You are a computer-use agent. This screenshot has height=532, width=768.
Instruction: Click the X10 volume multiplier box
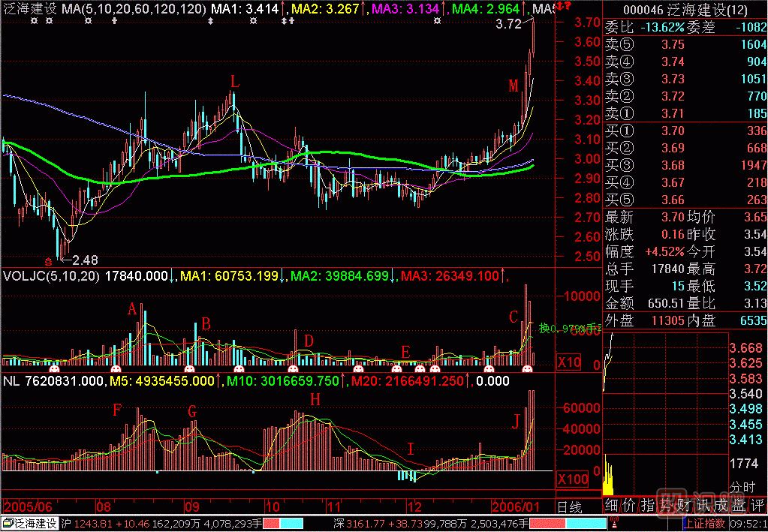point(568,362)
